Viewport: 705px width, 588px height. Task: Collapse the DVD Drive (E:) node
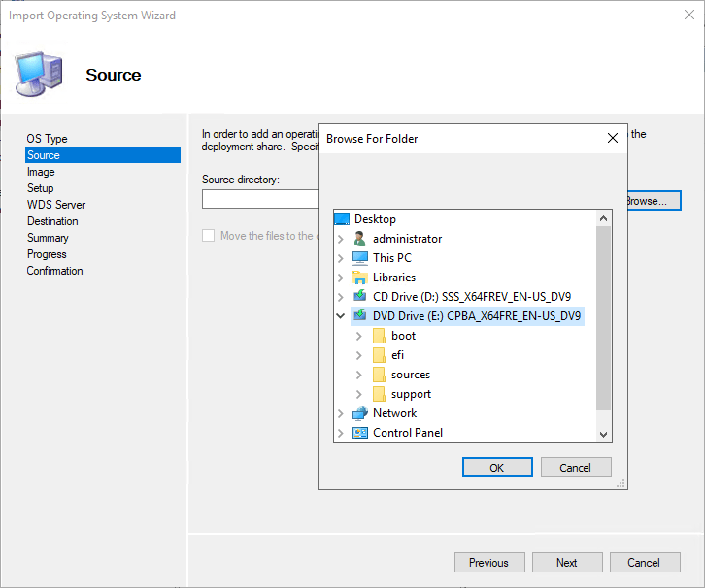(x=341, y=316)
